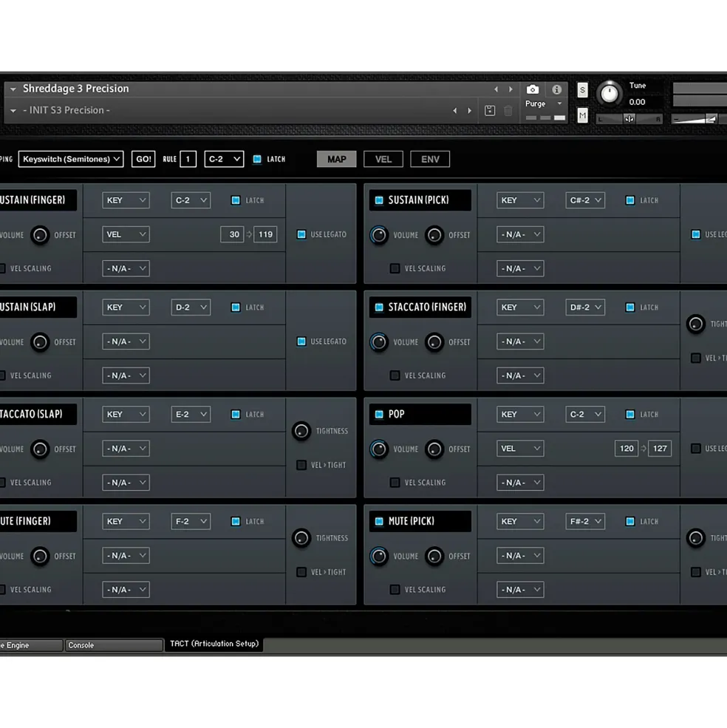
Task: Mute the instrument with the M button
Action: pyautogui.click(x=582, y=115)
